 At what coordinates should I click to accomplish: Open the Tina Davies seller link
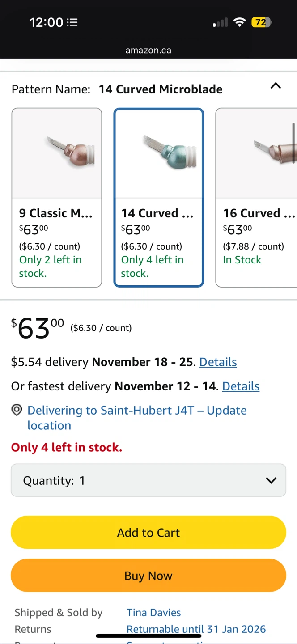(153, 612)
